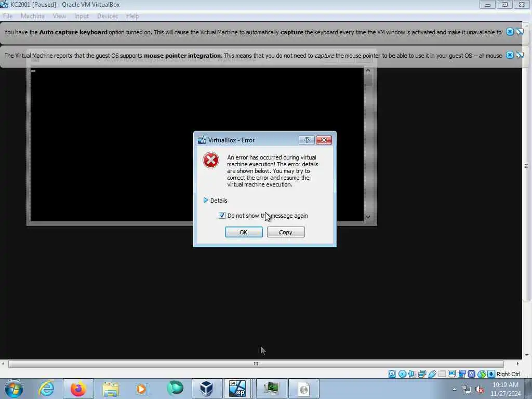Click the right arrow of the horizontal scrollbar
Screen dimensions: 532x399
click(517, 364)
